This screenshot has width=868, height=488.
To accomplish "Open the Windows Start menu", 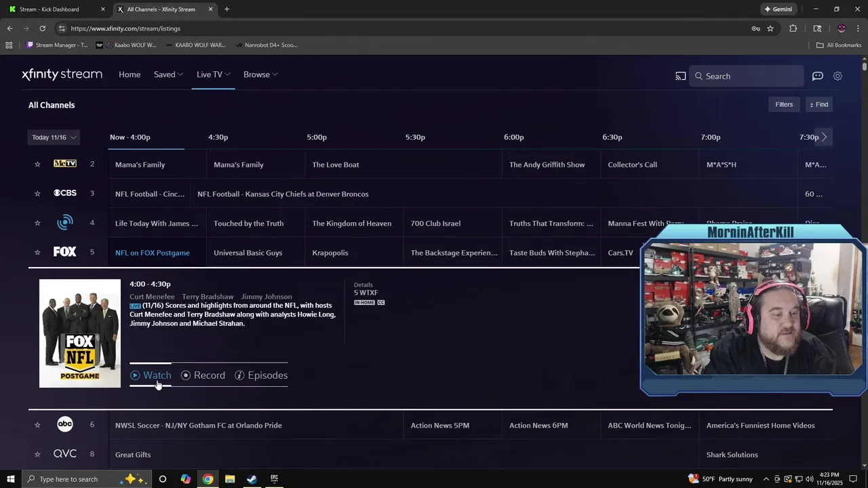I will click(x=11, y=479).
